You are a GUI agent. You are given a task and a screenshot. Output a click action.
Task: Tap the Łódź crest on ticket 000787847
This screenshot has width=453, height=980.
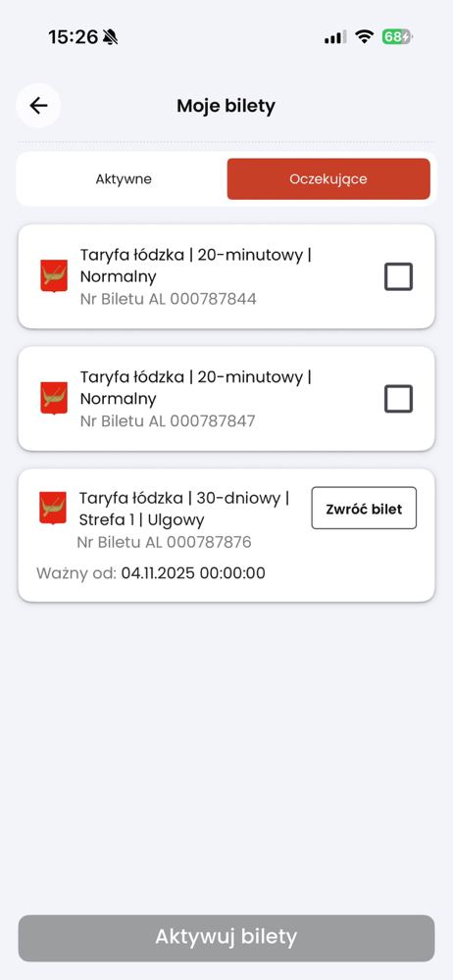54,398
